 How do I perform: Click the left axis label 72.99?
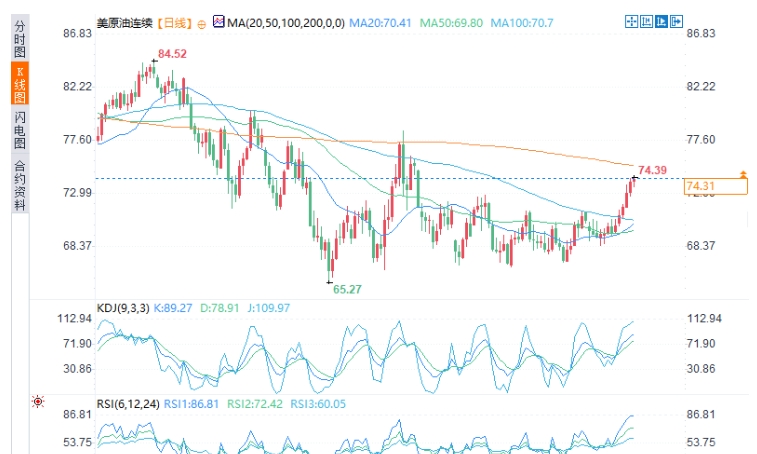click(x=77, y=193)
